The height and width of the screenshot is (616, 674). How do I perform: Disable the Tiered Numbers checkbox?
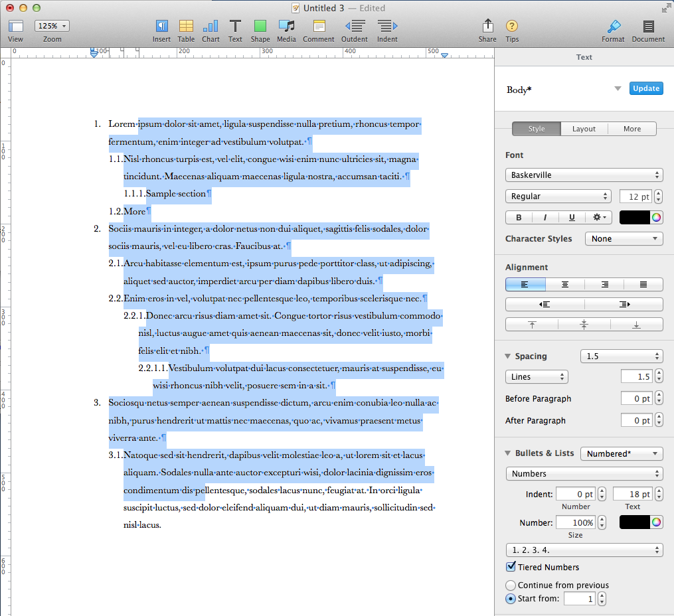click(511, 567)
